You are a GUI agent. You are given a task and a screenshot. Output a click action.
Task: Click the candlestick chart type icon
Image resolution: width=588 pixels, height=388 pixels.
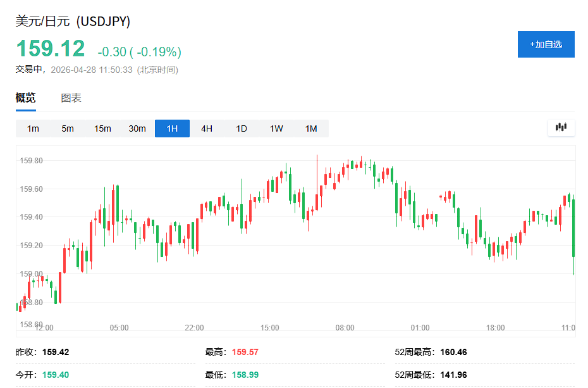pyautogui.click(x=561, y=127)
